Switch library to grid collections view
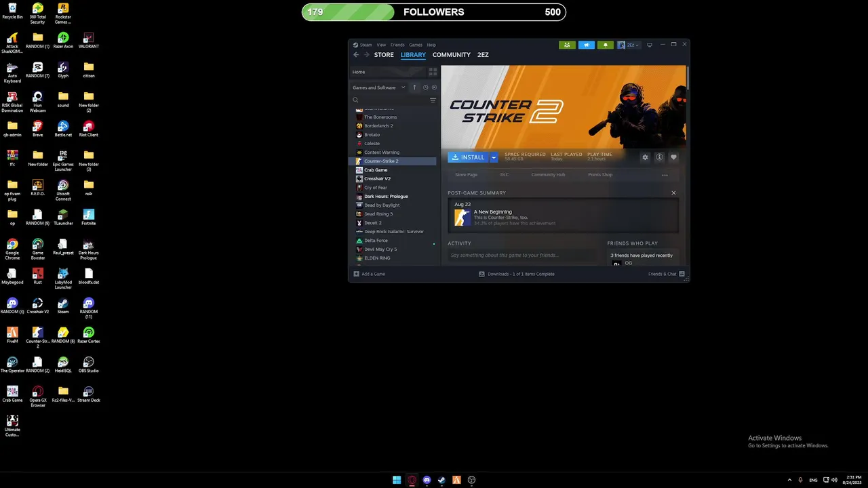This screenshot has width=868, height=488. click(x=433, y=72)
